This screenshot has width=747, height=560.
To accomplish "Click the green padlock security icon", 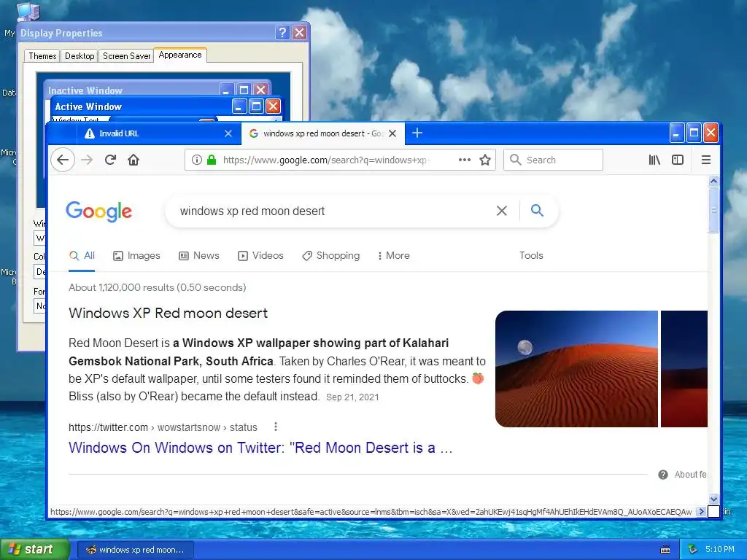I will (x=212, y=160).
